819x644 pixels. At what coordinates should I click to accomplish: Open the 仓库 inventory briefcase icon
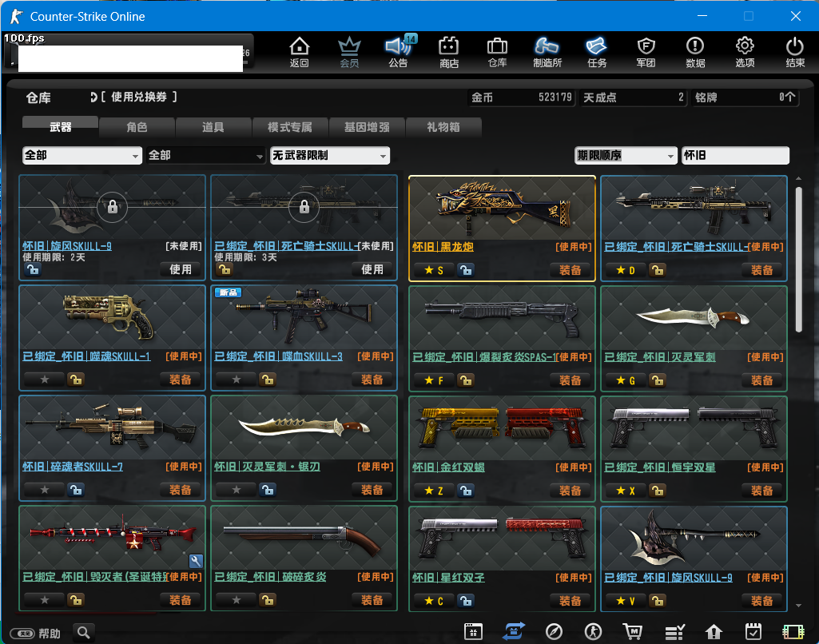click(497, 52)
